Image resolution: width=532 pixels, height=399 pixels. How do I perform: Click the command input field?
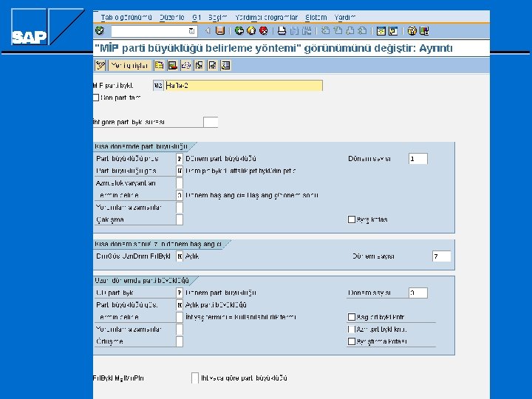click(x=150, y=31)
